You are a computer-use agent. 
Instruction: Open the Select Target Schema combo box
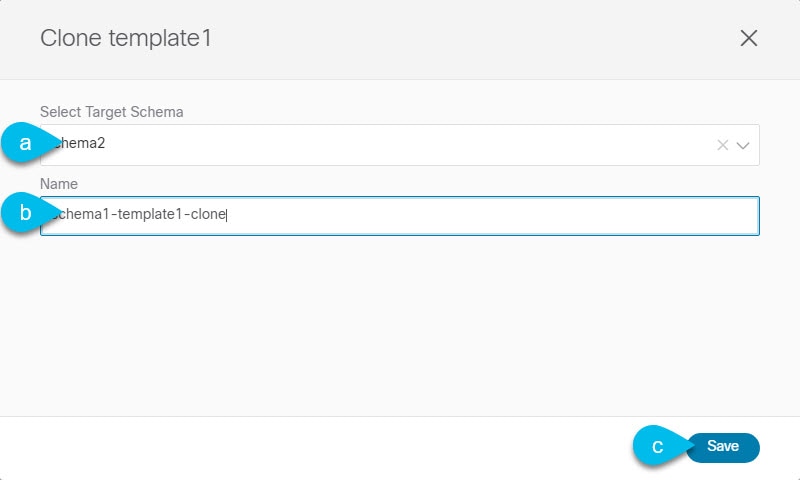tap(399, 145)
